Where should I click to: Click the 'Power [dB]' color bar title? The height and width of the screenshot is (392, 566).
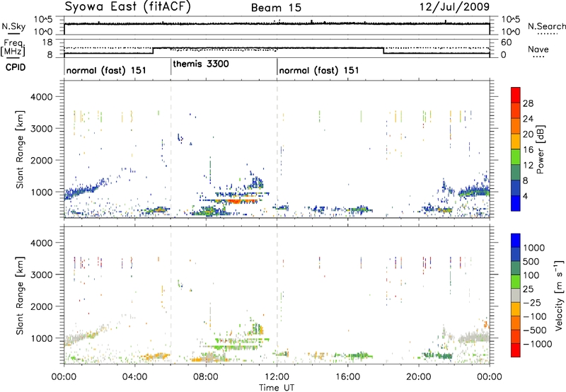(540, 149)
